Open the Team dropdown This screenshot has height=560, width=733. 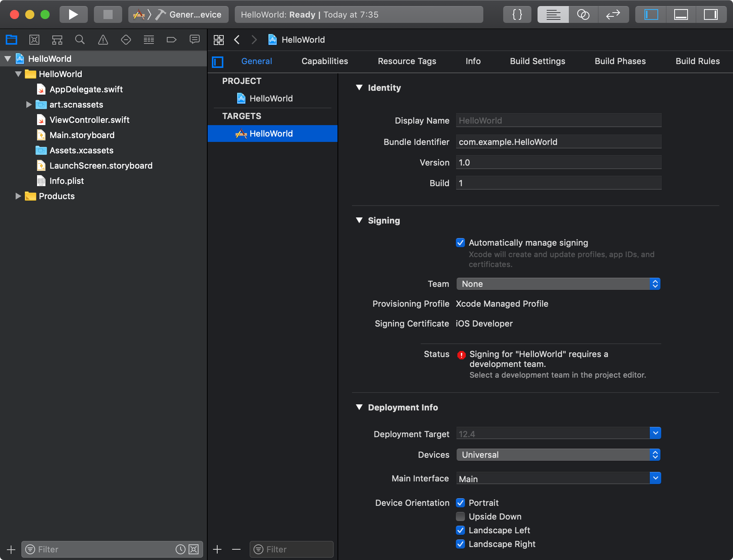[x=559, y=284]
